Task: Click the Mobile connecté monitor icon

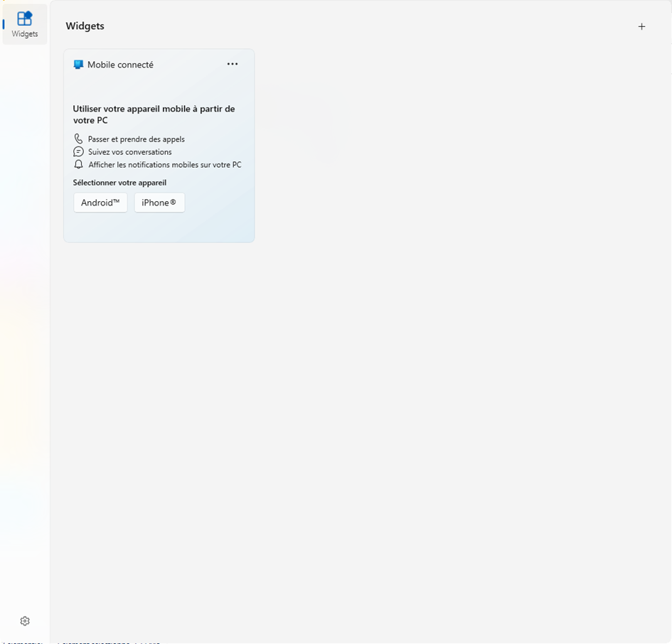Action: [78, 64]
